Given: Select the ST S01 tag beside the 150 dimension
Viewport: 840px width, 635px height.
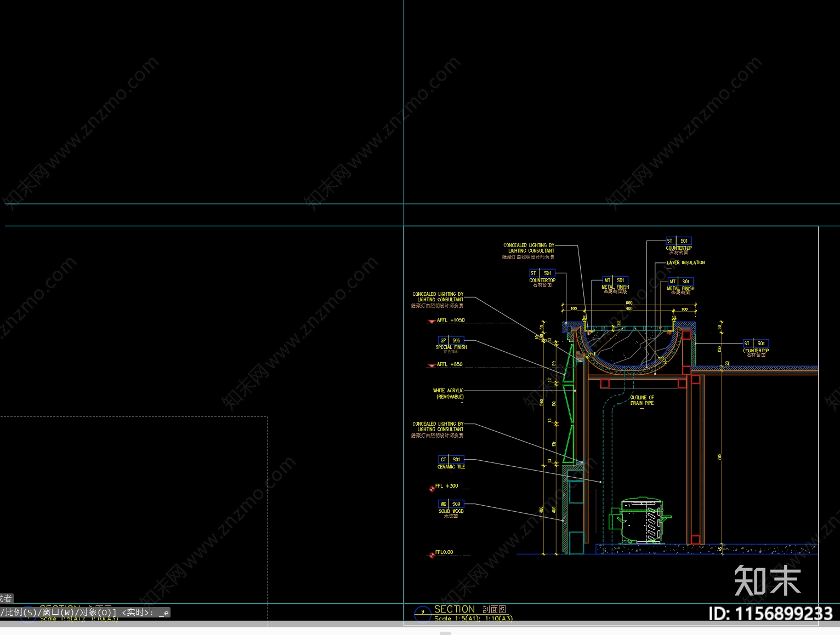Looking at the screenshot, I should [x=756, y=343].
